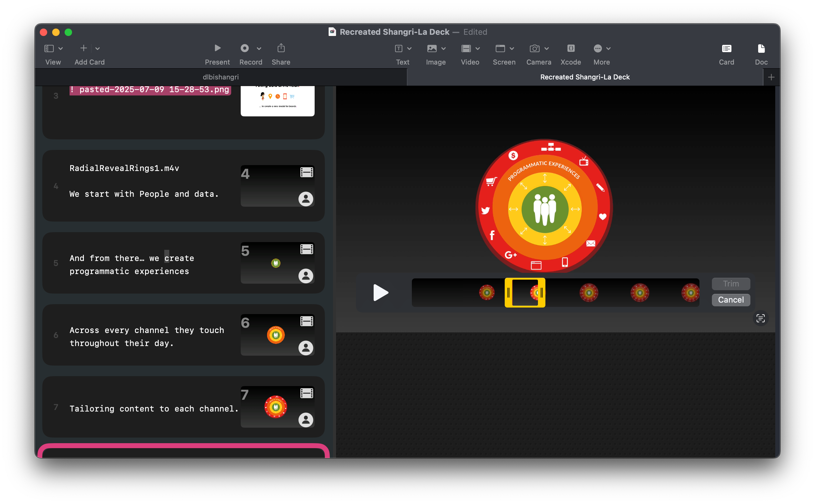Screen dimensions: 815x504
Task: Click the presenter person icon on card 4
Action: click(x=306, y=199)
